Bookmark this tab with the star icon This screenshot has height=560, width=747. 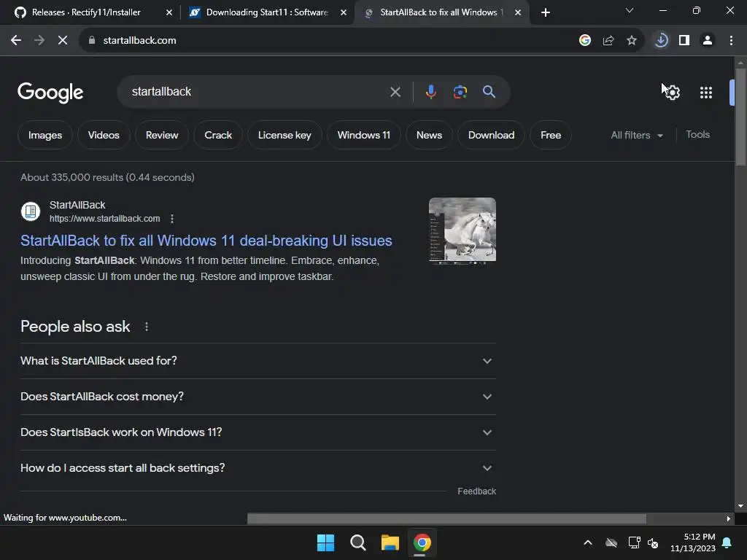coord(632,41)
